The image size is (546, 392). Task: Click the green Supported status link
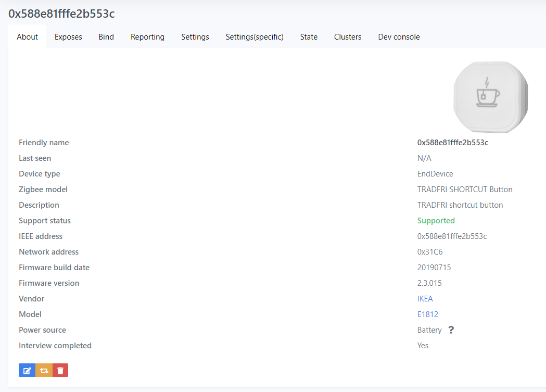pyautogui.click(x=436, y=221)
